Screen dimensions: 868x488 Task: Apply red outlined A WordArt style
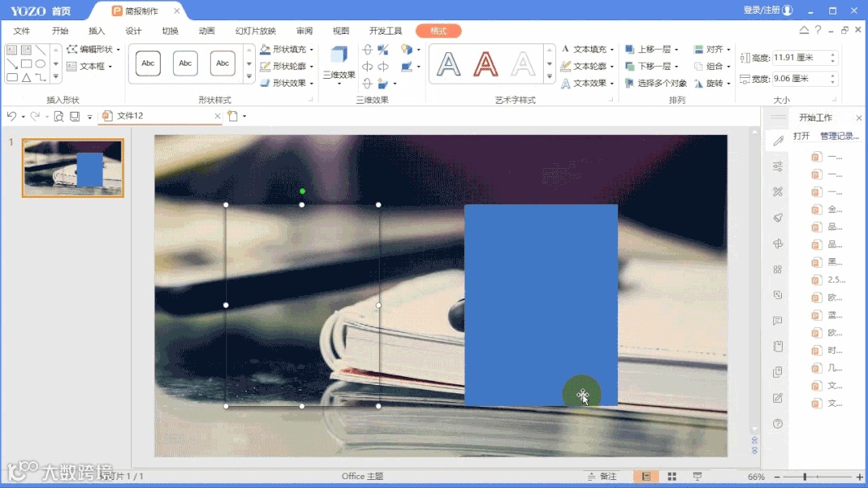(485, 64)
